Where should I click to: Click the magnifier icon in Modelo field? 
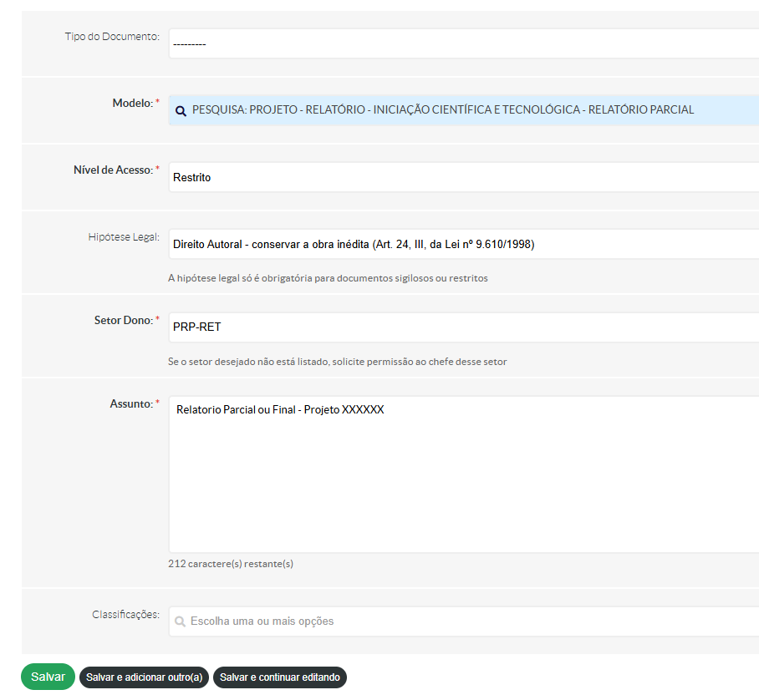[181, 110]
